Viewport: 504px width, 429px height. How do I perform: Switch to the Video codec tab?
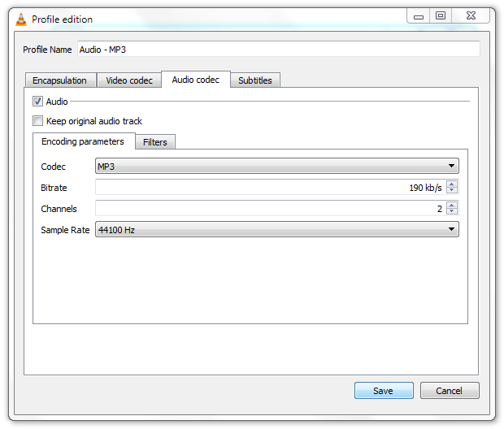click(129, 80)
